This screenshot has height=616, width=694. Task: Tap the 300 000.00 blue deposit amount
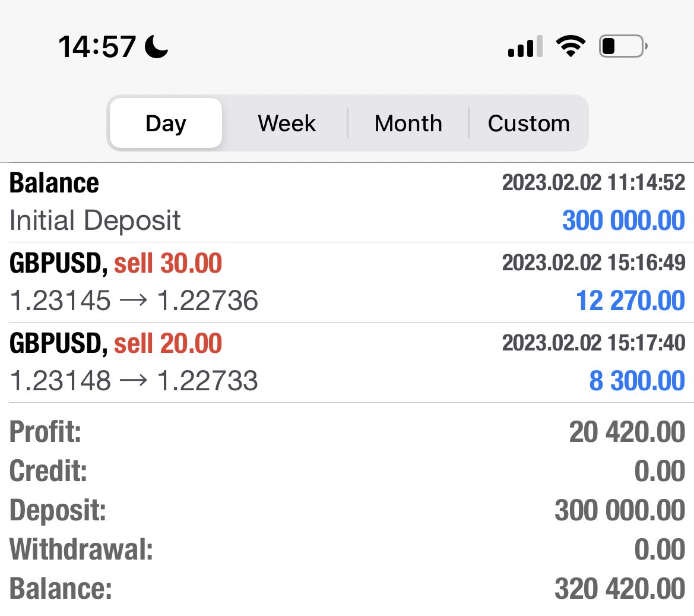click(623, 220)
